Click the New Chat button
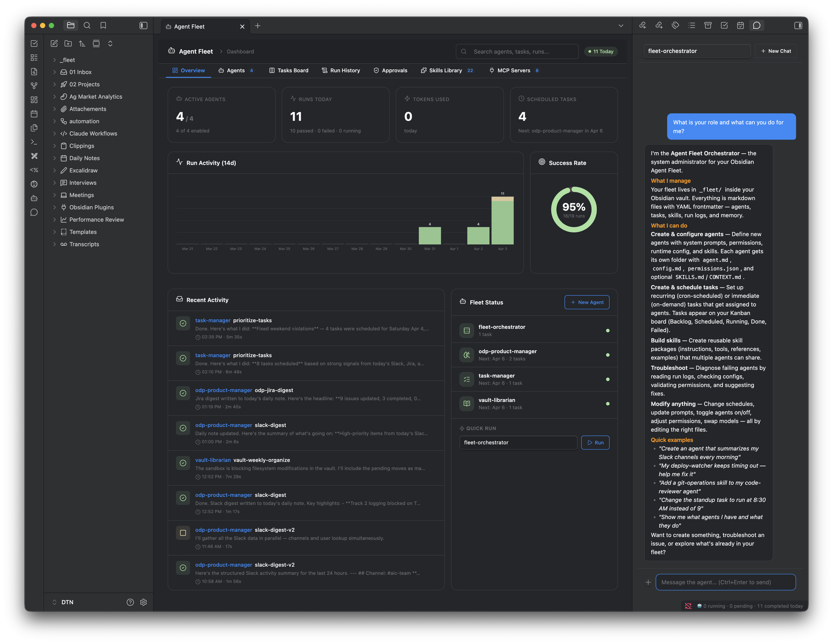The height and width of the screenshot is (644, 833). [x=776, y=51]
